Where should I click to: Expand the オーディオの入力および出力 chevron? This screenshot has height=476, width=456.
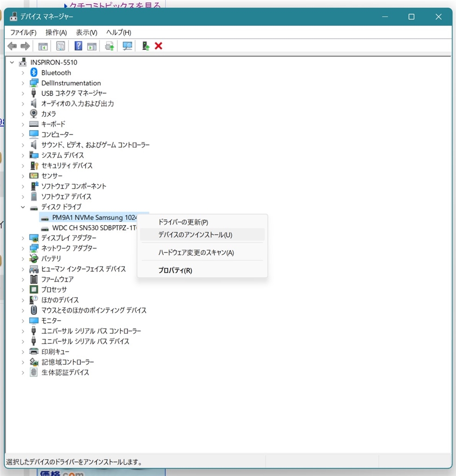23,104
